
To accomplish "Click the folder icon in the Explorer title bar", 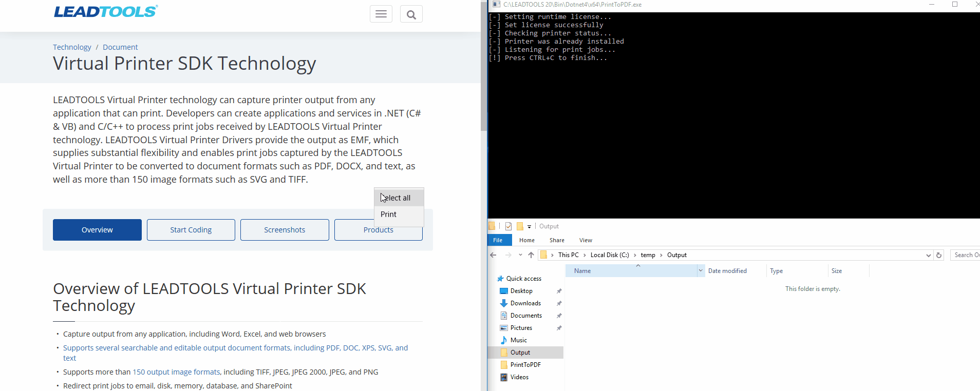I will [x=492, y=226].
